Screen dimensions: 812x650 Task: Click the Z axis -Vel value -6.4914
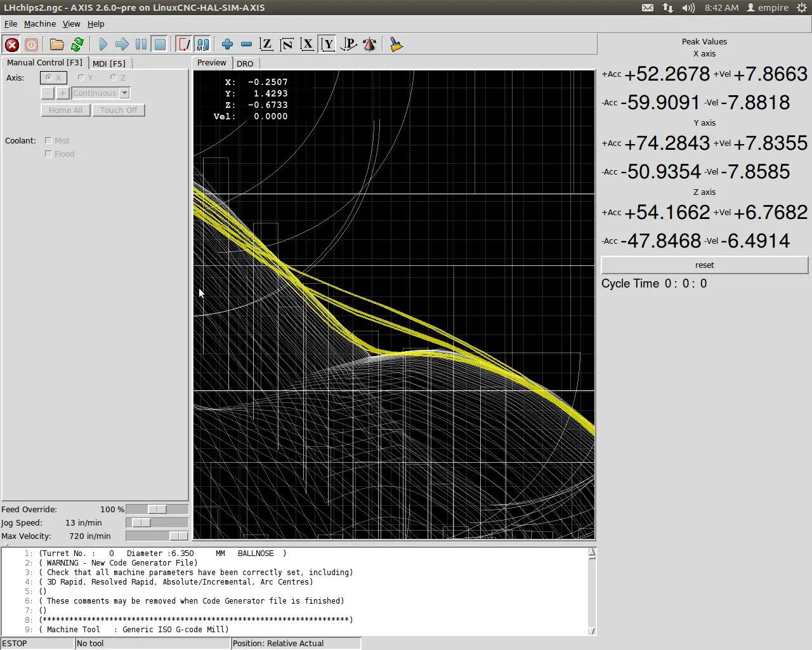(755, 241)
